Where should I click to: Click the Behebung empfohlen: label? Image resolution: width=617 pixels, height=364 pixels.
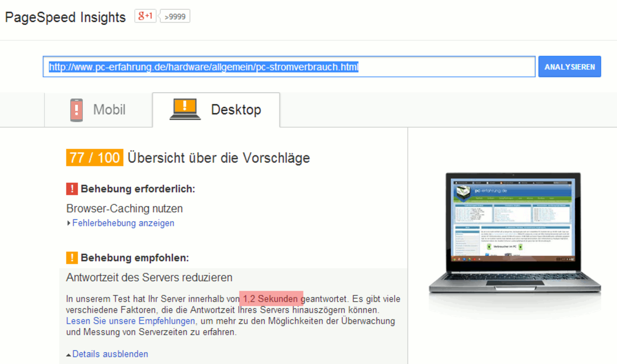point(135,258)
